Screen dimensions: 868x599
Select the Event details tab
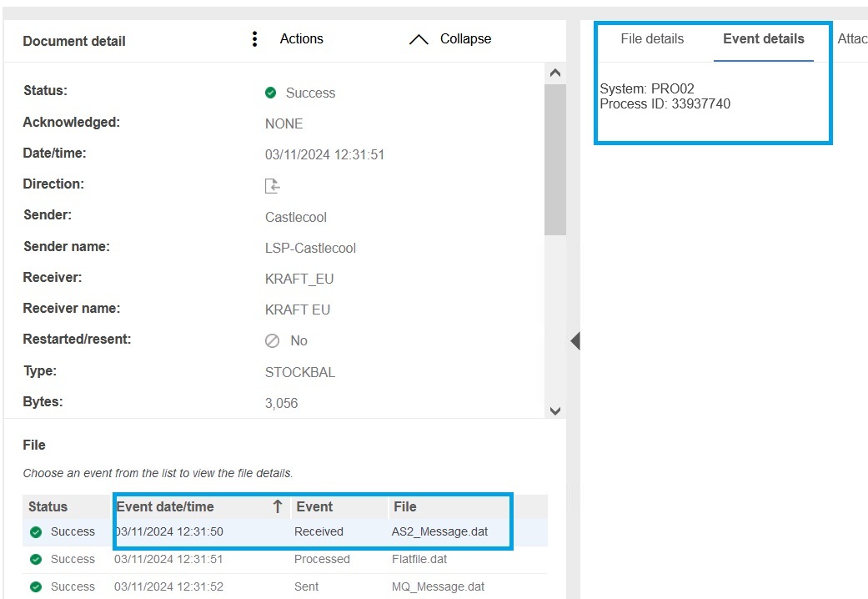(763, 39)
